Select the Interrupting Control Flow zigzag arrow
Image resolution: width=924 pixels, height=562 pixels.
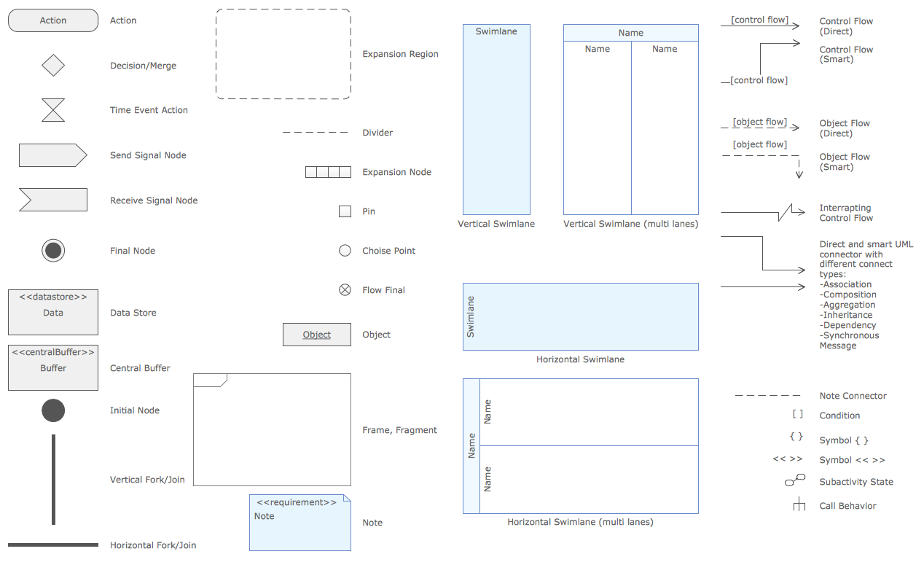[763, 213]
